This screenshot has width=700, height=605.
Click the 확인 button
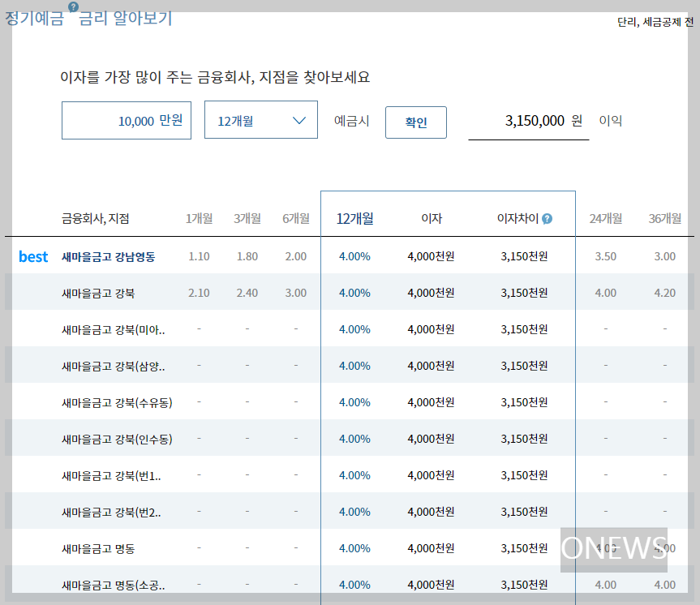tap(416, 122)
